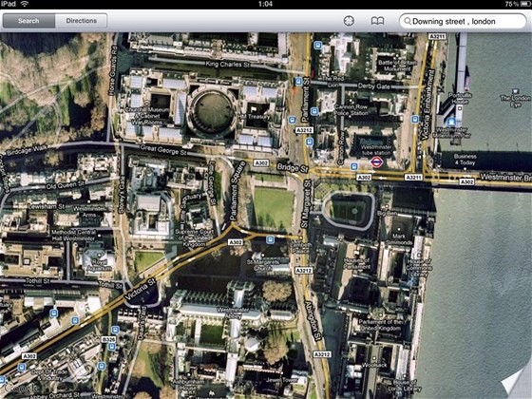Tap the 'Business 4 Today' label
Image resolution: width=532 pixels, height=399 pixels.
point(465,160)
